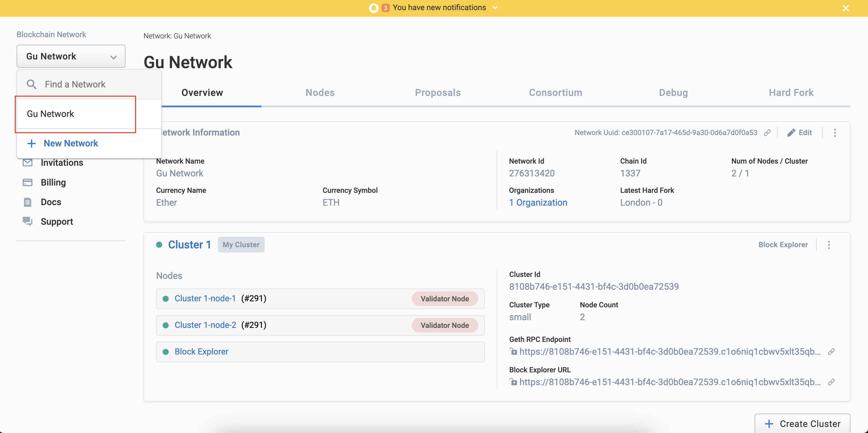Click the lock icon beside Geth RPC Endpoint
Screen dimensions: 868x433
click(x=513, y=352)
